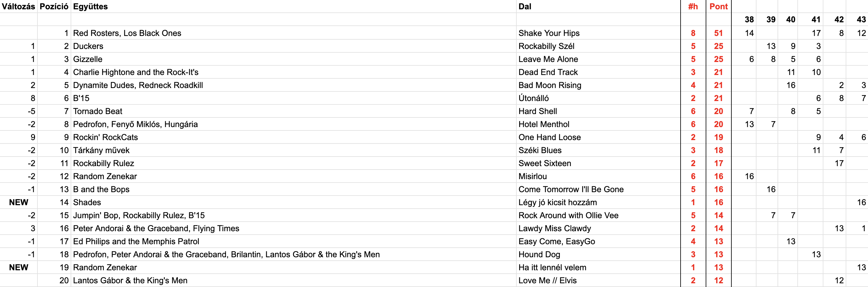This screenshot has height=287, width=868.
Task: Click NEW marker for Shades row
Action: (19, 202)
